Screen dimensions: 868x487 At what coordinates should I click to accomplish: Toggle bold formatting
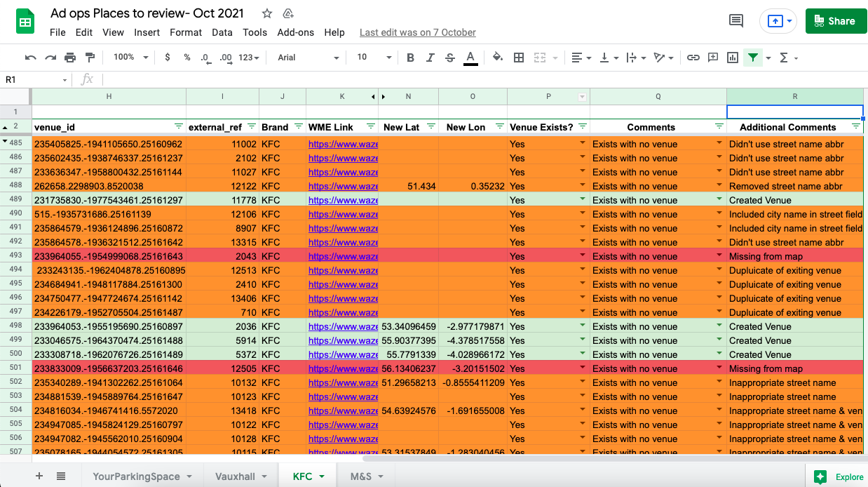pyautogui.click(x=410, y=57)
